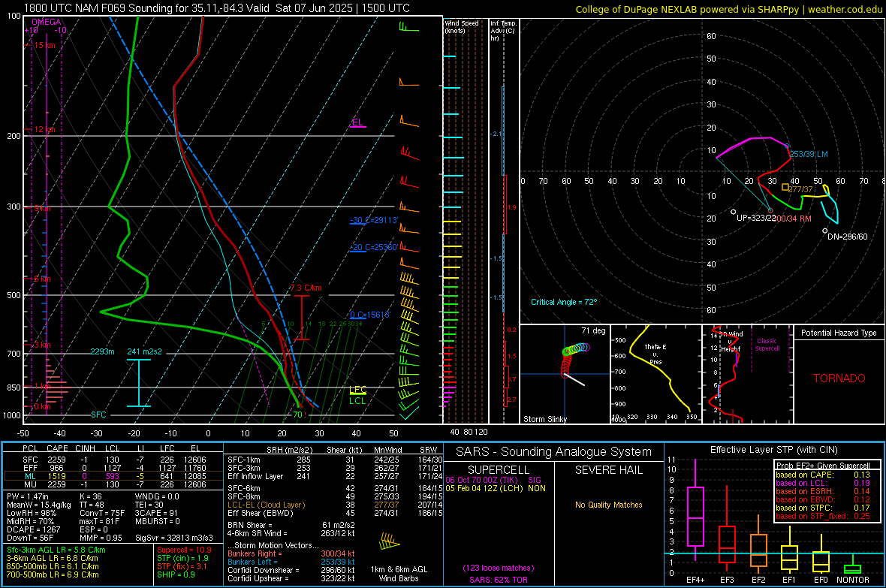This screenshot has width=886, height=588.
Task: Click the SHIP = 0.9 value
Action: (176, 575)
